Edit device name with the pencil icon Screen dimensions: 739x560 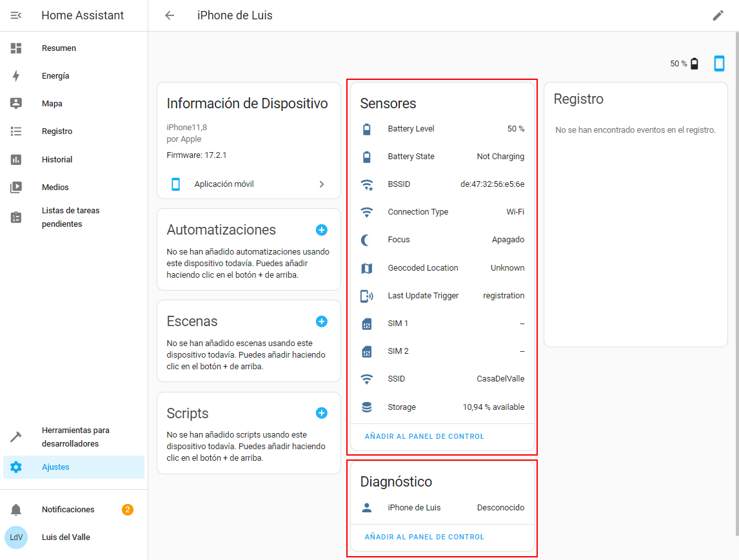(718, 15)
